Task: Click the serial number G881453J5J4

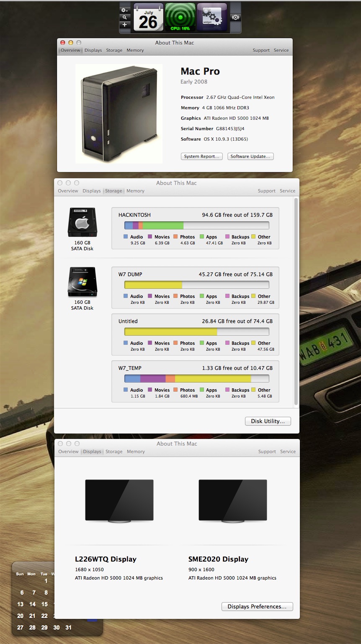Action: pos(230,128)
